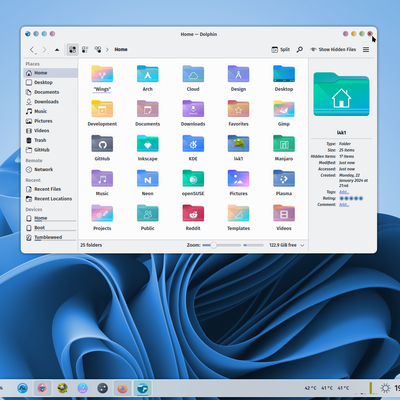This screenshot has width=400, height=400.
Task: Open Network under Remote
Action: (x=51, y=170)
